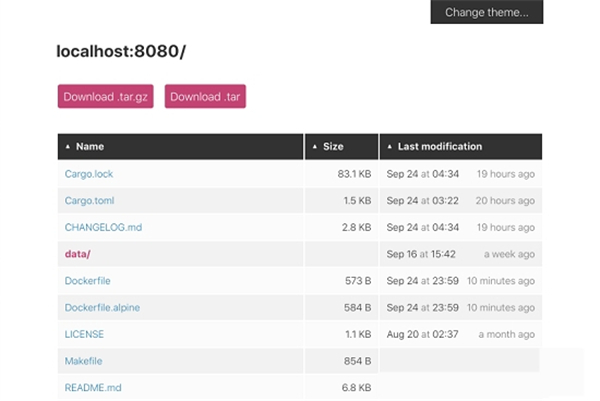Click the localhost:8080/ page heading
Viewport: 600px width, 401px height.
tap(121, 50)
